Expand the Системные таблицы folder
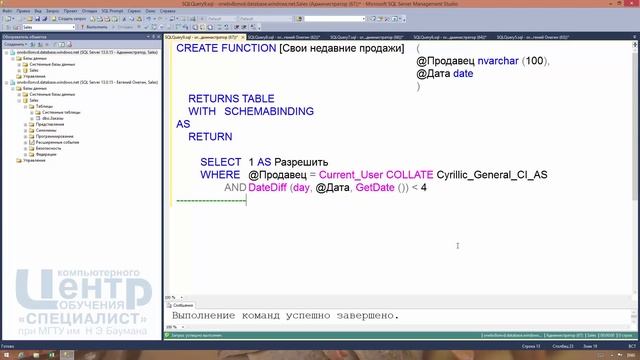The image size is (640, 360). [31, 112]
